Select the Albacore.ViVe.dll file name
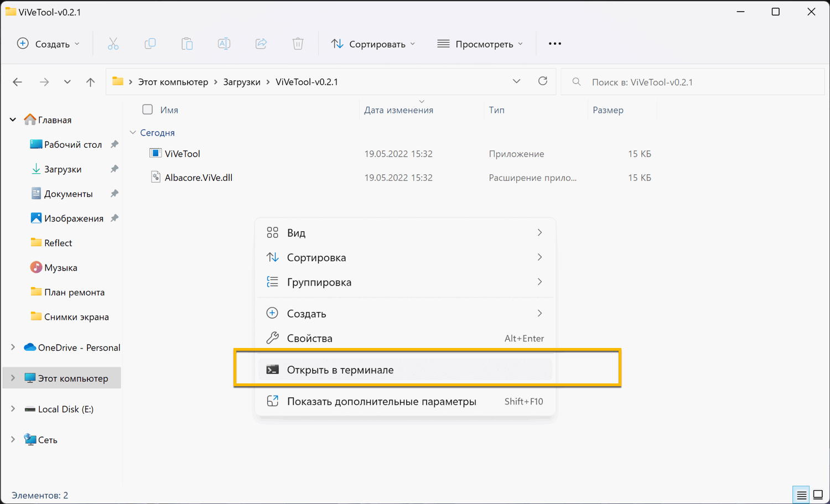 pos(199,178)
